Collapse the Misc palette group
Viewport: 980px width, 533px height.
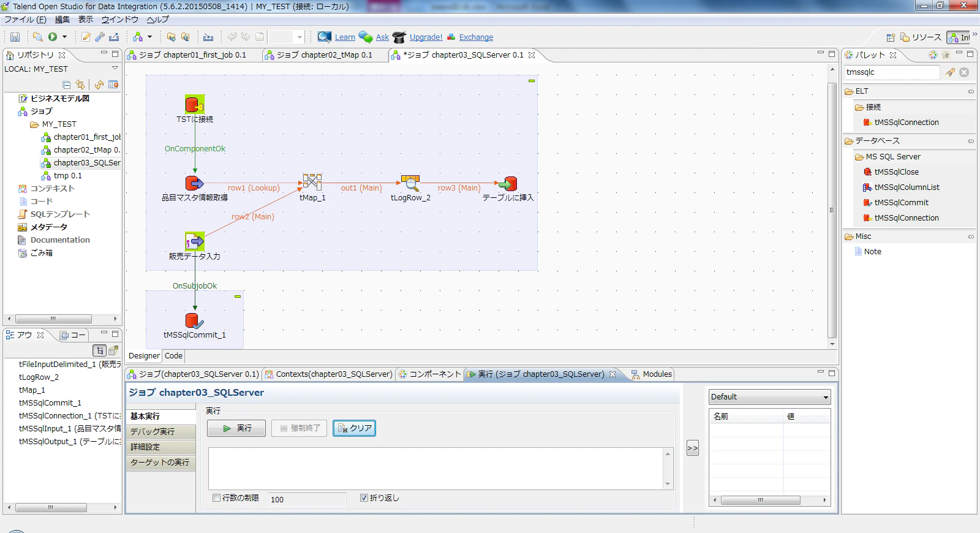click(x=971, y=236)
